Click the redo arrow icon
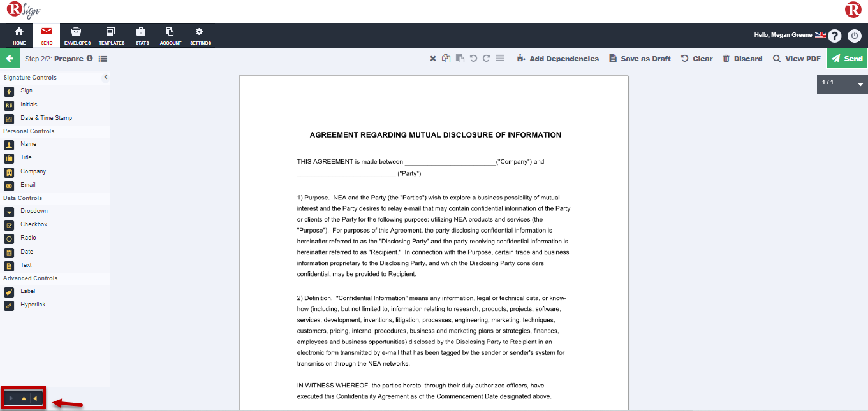 point(486,59)
